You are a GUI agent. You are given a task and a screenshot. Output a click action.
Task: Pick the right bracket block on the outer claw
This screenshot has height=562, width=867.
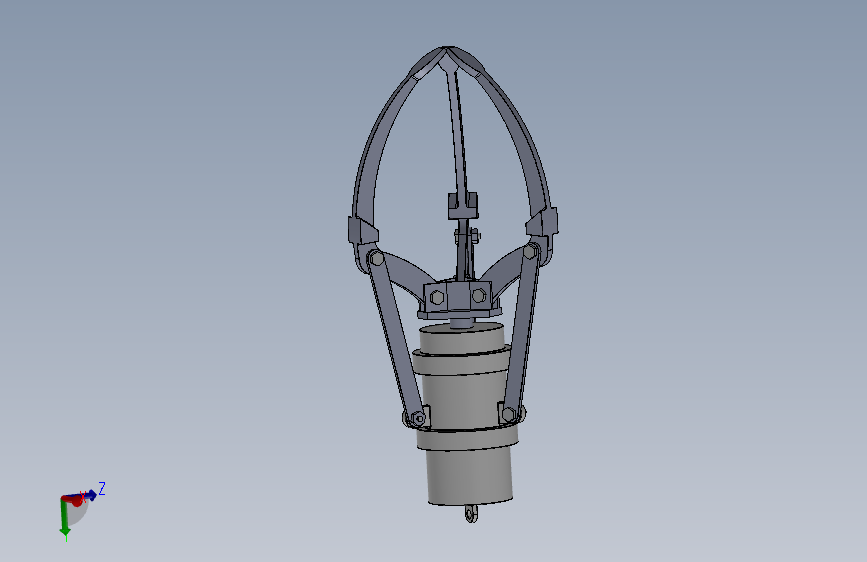(543, 222)
